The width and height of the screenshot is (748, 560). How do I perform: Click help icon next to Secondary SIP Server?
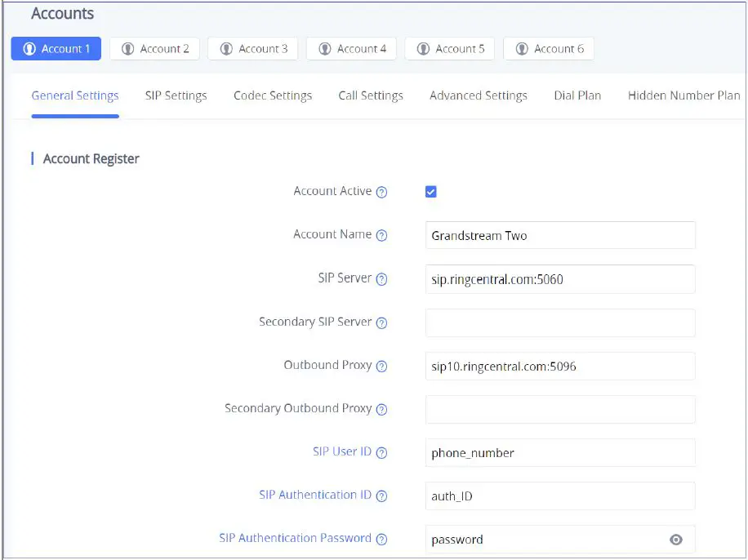[381, 322]
